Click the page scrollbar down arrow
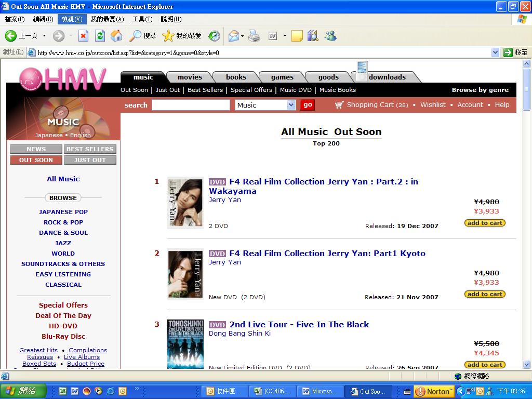532x399 pixels. pyautogui.click(x=527, y=364)
